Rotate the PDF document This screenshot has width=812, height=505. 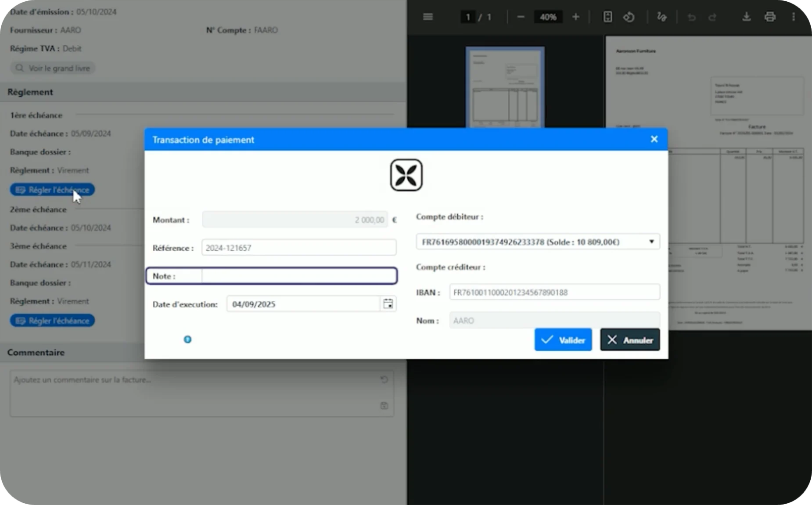[629, 17]
